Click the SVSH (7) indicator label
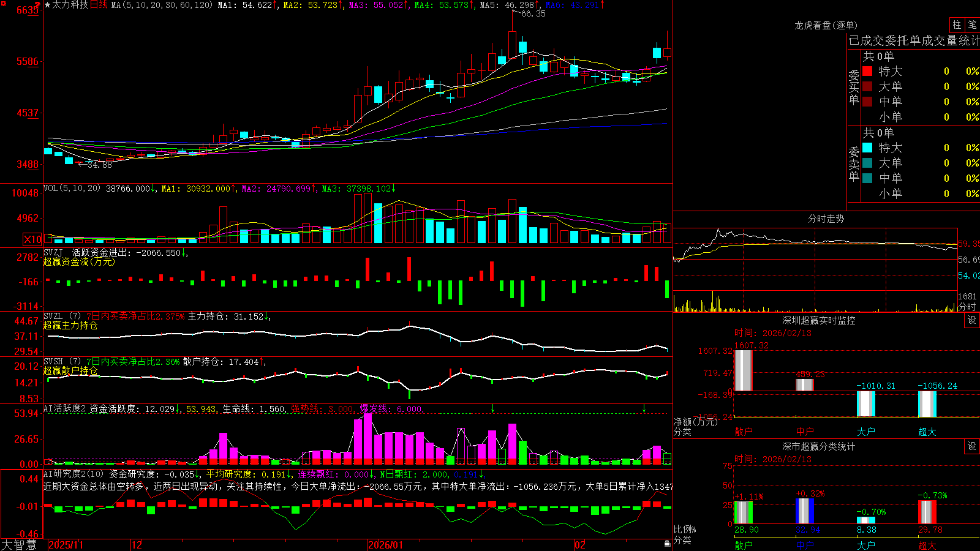 point(62,362)
